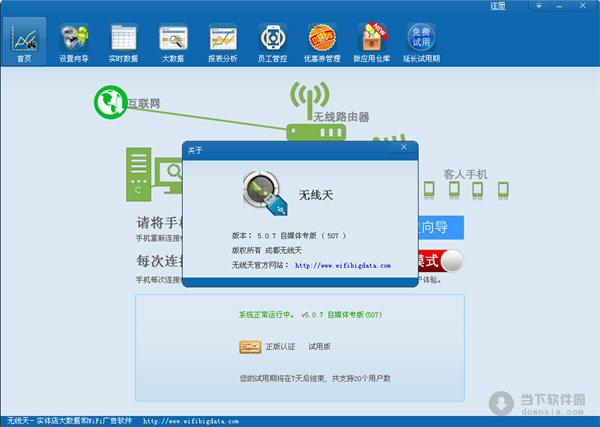
Task: Open the title bar dropdown menu arrow
Action: coord(539,6)
